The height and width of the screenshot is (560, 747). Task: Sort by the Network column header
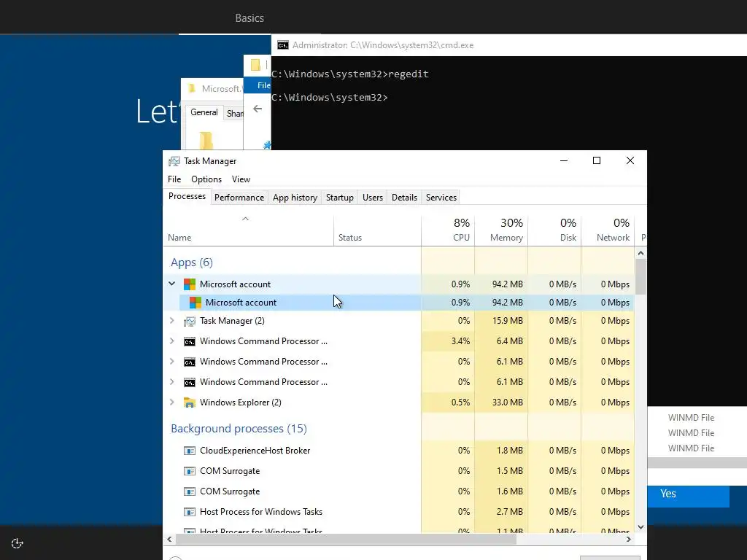tap(608, 230)
